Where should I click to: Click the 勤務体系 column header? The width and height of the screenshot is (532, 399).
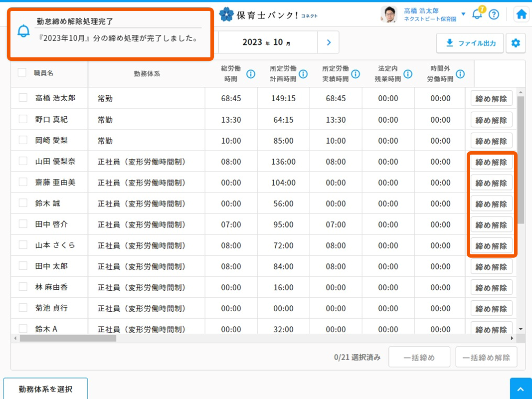tap(147, 74)
